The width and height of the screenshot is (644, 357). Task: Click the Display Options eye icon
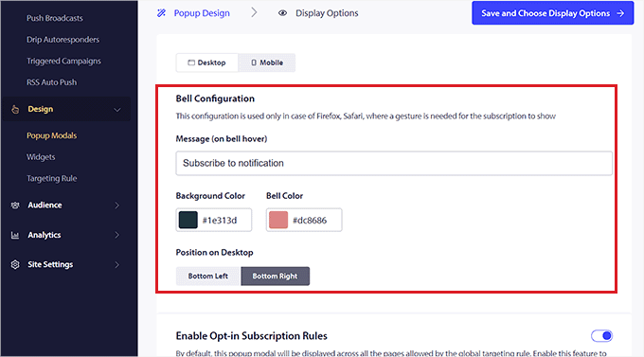pos(282,13)
